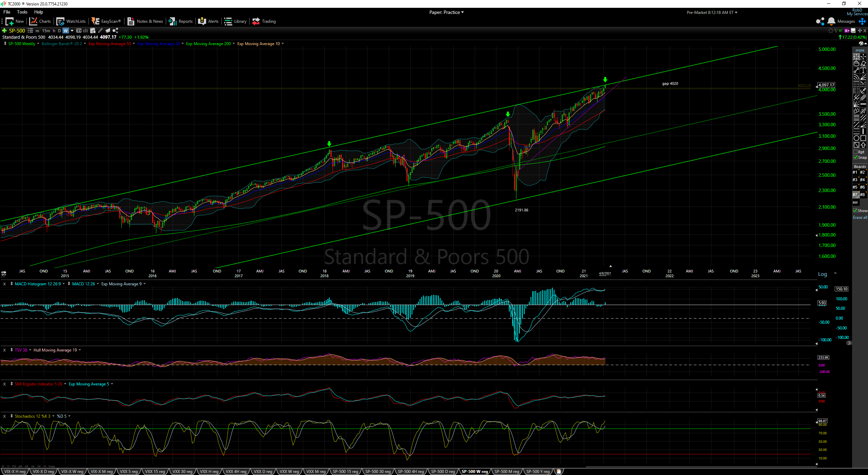
Task: Switch to the hourly h time frame
Action: pyautogui.click(x=54, y=31)
